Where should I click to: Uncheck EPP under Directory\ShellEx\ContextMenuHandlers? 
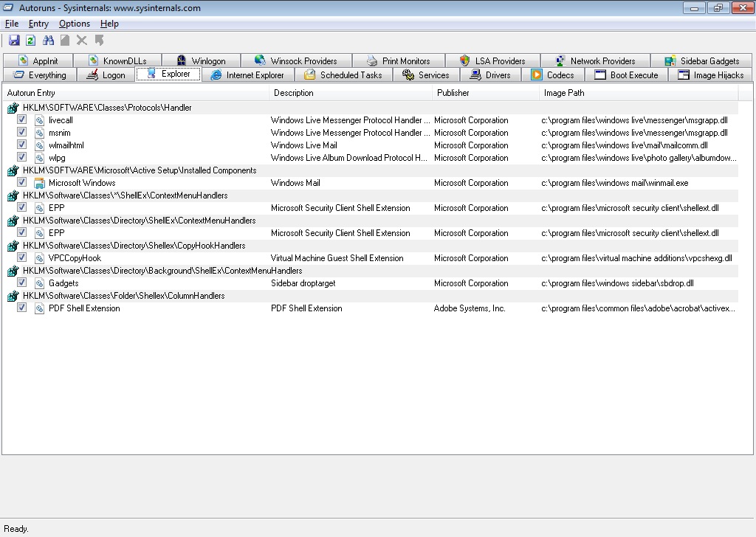[x=21, y=232]
